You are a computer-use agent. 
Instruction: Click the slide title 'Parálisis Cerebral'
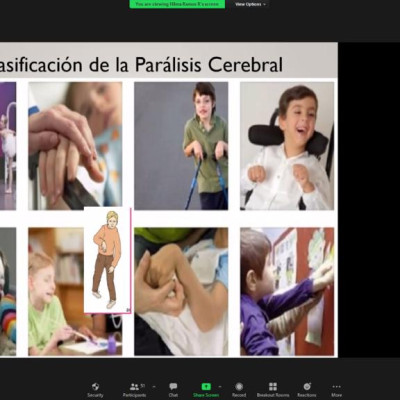(x=209, y=65)
